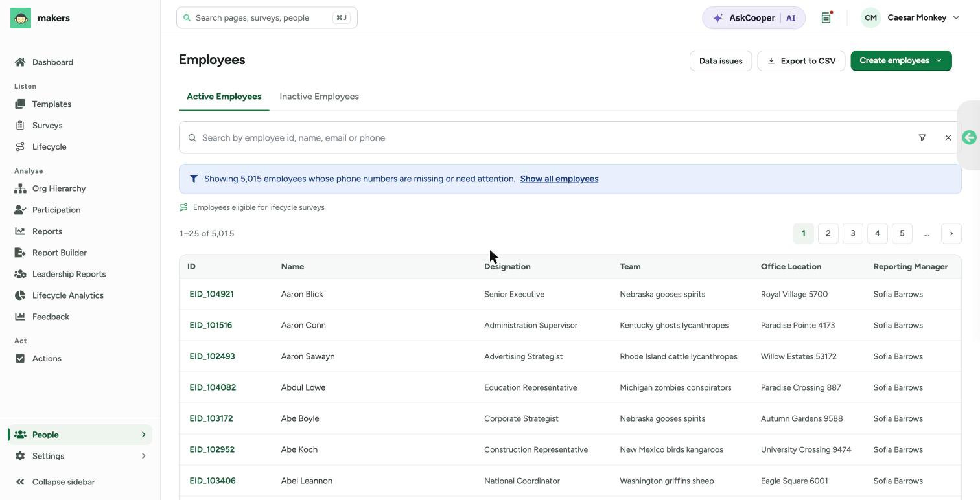Image resolution: width=980 pixels, height=500 pixels.
Task: Go to page 2 of employees
Action: pos(828,234)
